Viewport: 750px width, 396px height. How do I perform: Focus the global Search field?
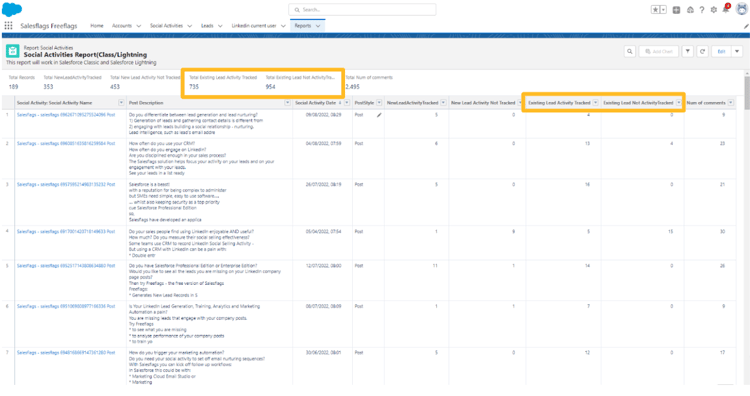tap(362, 10)
